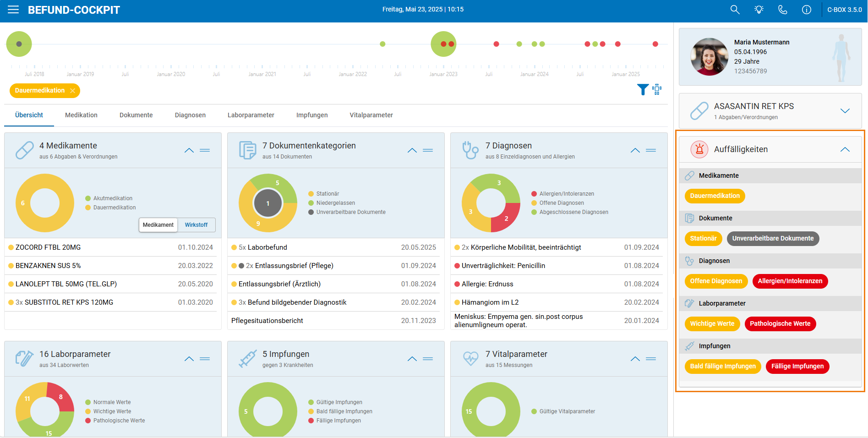Viewport: 868px width, 438px height.
Task: Click the timeline zoom-fit icon beside filter
Action: pos(657,90)
